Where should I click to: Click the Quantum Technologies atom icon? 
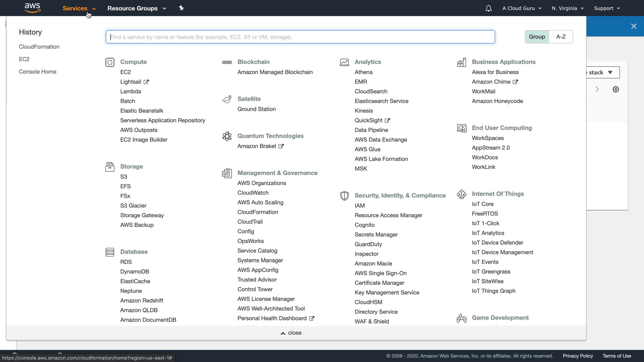point(227,136)
